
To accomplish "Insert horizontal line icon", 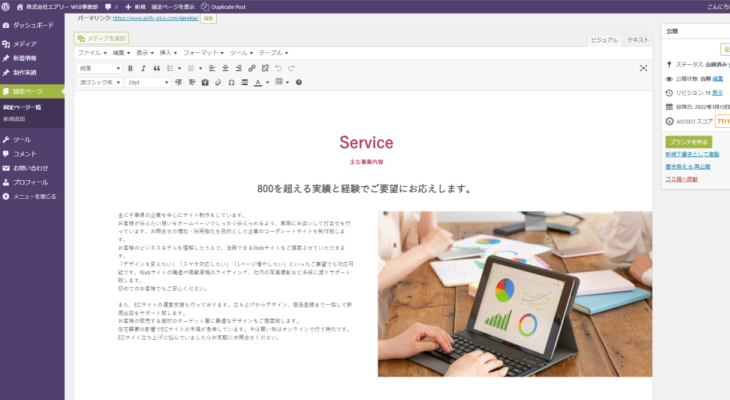I will coord(244,82).
